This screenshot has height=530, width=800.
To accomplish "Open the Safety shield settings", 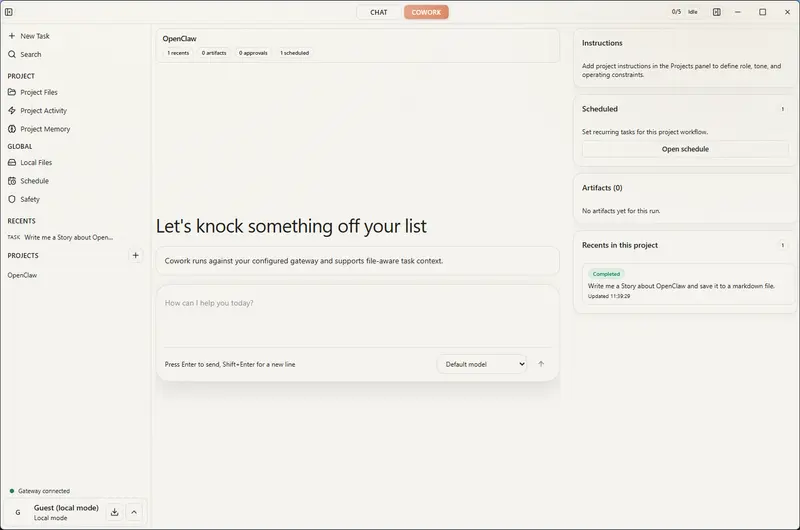I will coord(12,199).
